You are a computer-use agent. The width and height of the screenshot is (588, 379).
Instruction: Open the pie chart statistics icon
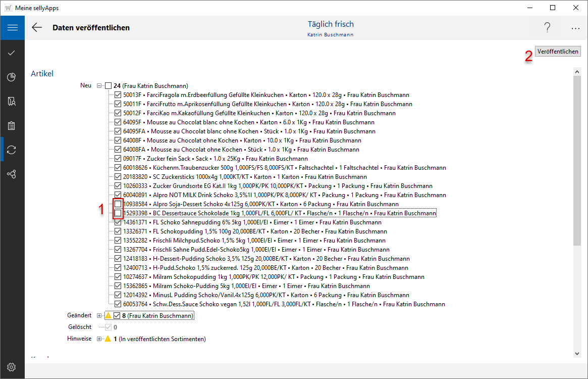[x=12, y=77]
